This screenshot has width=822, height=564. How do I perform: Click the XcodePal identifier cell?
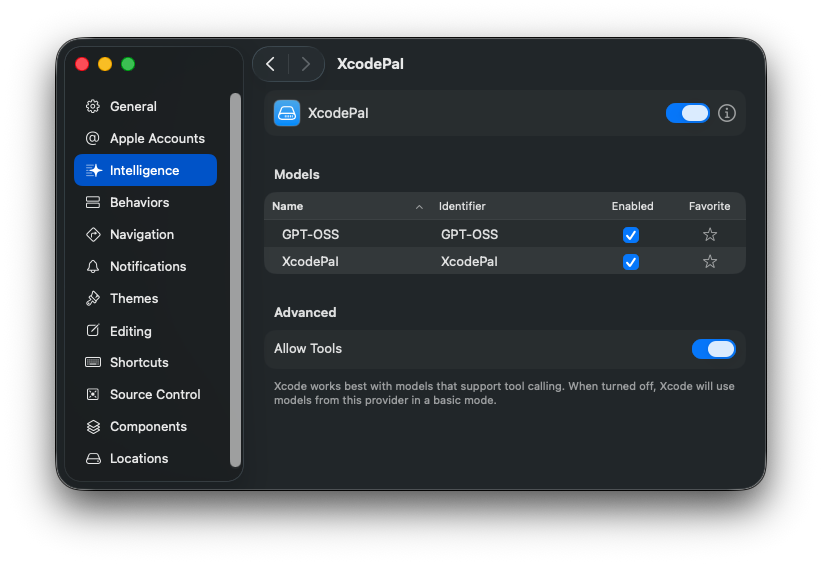click(469, 262)
